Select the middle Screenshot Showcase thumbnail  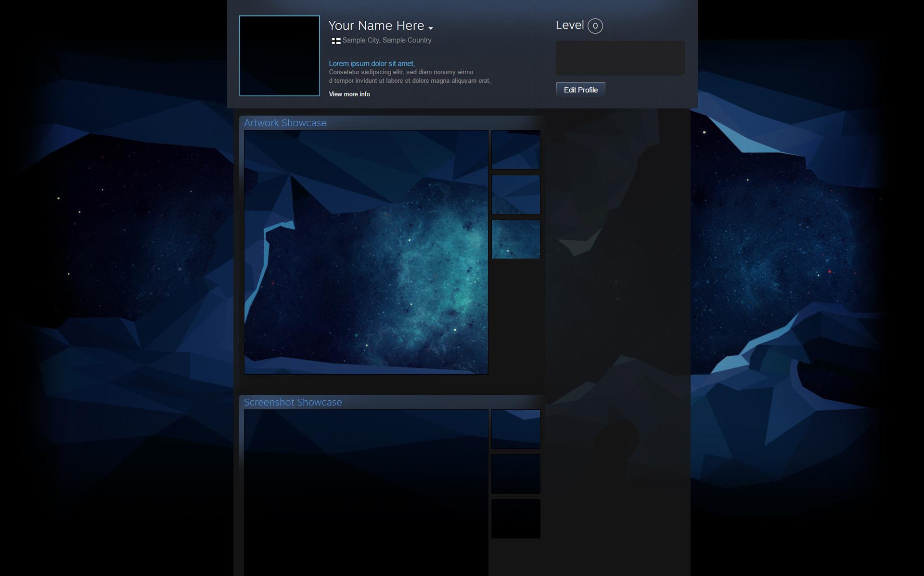pos(515,474)
